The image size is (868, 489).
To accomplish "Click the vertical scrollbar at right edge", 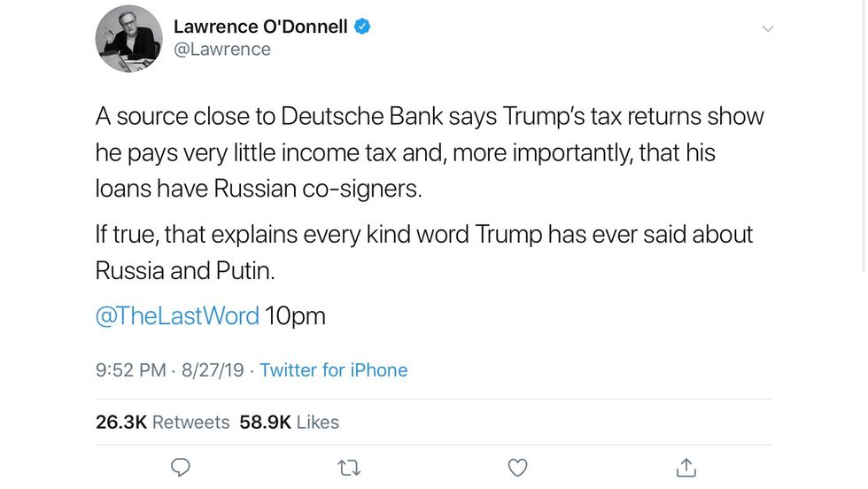I will [864, 133].
